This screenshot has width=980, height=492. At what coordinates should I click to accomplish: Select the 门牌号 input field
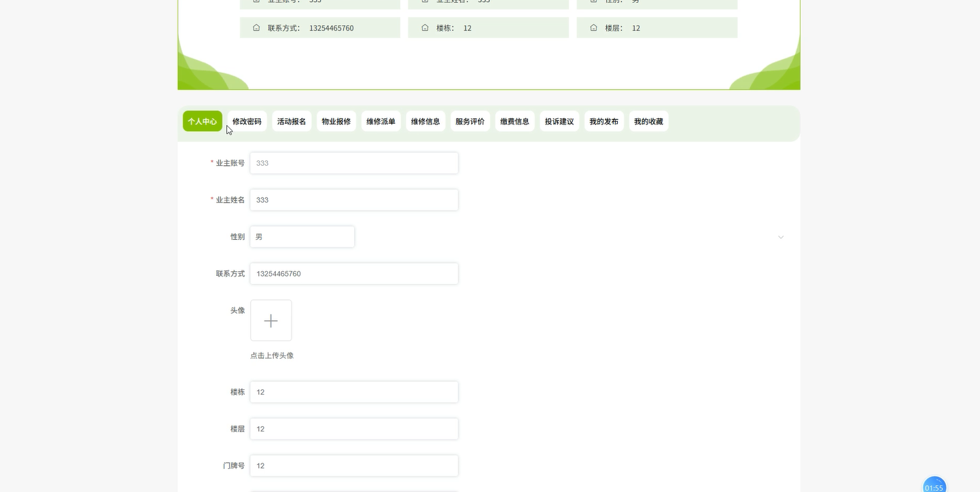(353, 465)
